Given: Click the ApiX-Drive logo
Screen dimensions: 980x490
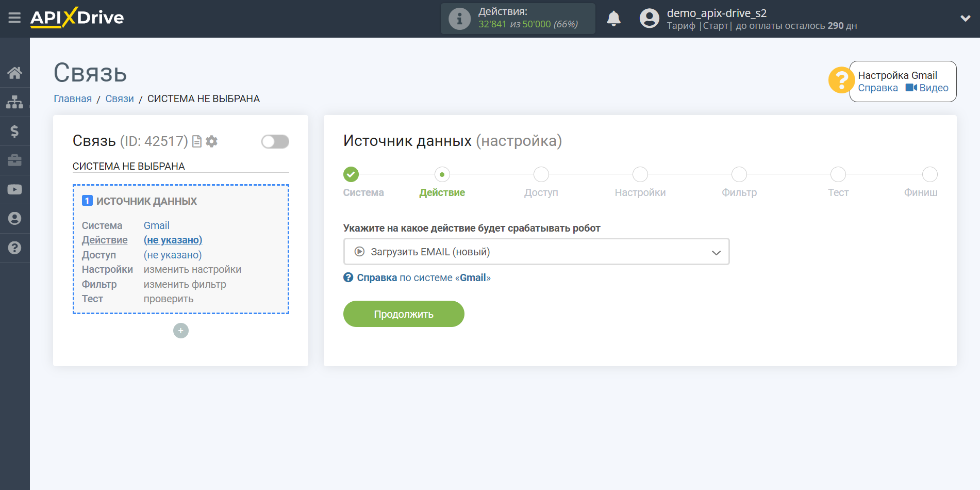Looking at the screenshot, I should pos(77,18).
